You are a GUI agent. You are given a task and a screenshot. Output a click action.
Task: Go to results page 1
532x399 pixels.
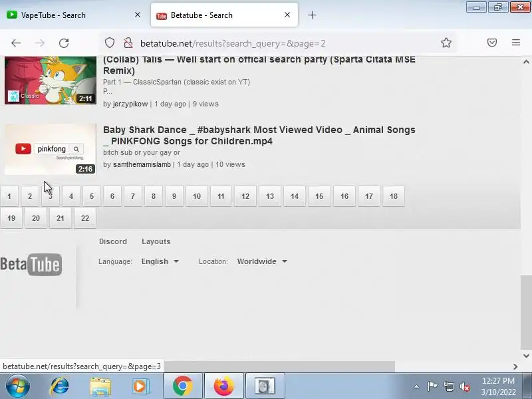9,196
